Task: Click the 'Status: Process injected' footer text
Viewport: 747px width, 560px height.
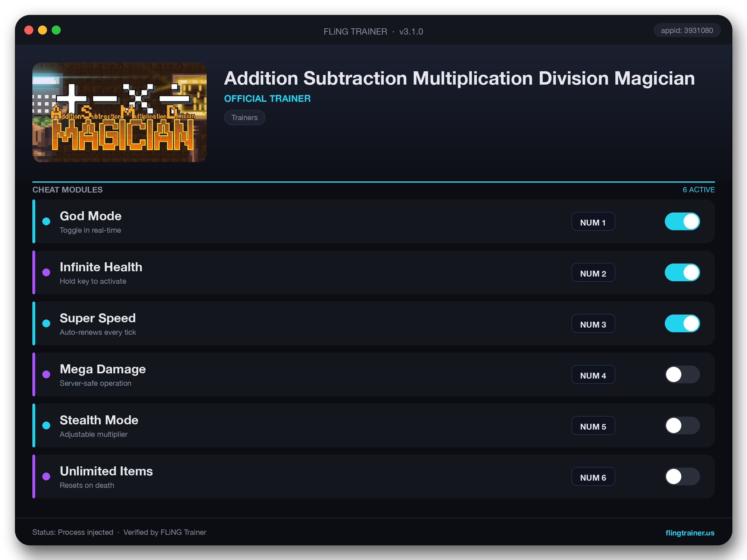Action: tap(73, 532)
